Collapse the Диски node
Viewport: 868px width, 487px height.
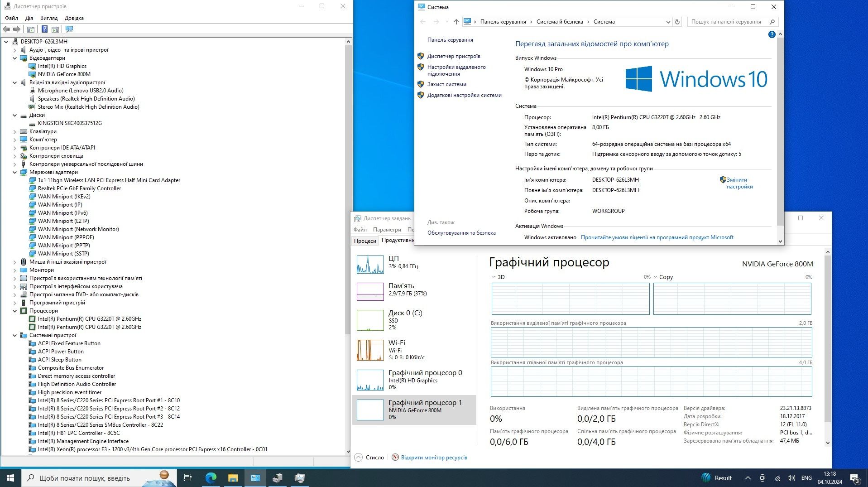(x=14, y=115)
